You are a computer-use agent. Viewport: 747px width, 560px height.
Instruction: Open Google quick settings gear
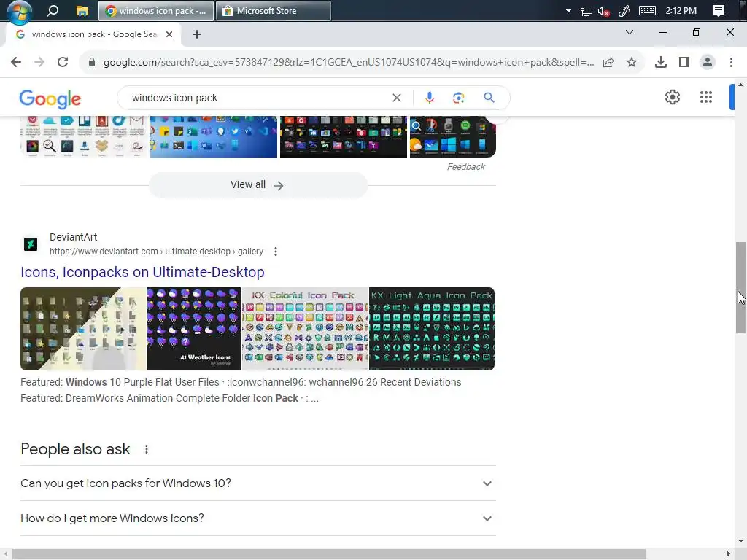click(x=672, y=97)
